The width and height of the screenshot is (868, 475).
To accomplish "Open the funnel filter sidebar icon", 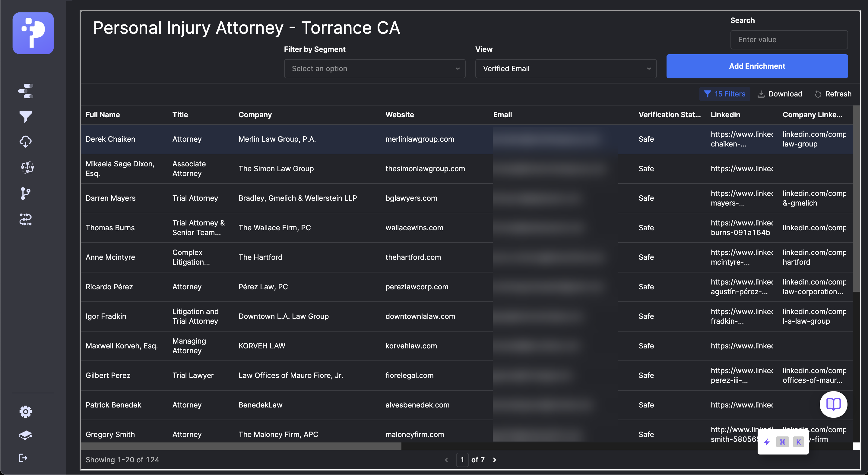I will tap(26, 116).
